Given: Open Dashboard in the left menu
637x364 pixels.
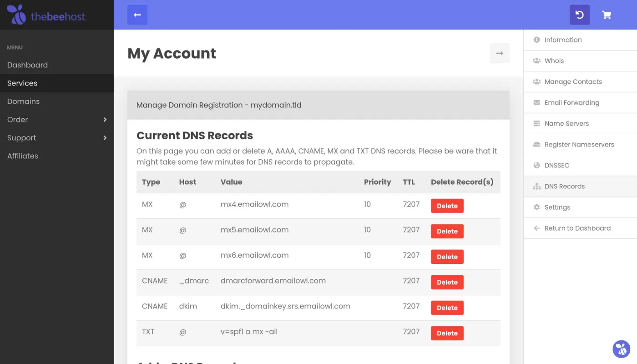Looking at the screenshot, I should [x=27, y=65].
